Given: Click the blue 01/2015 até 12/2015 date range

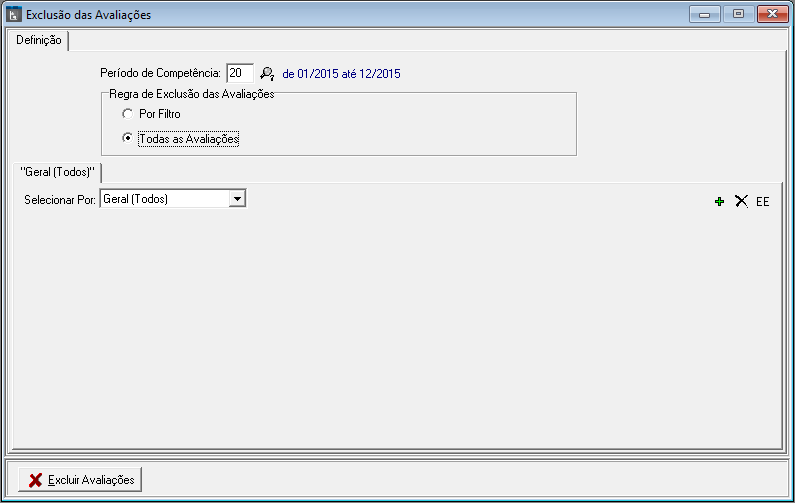Looking at the screenshot, I should click(x=343, y=74).
